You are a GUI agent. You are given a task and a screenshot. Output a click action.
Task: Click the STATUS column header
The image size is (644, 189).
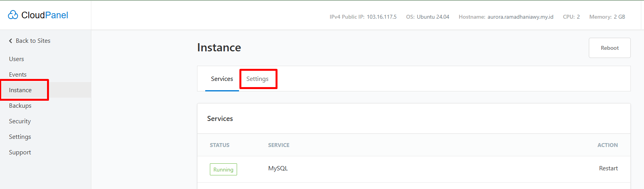(x=220, y=145)
